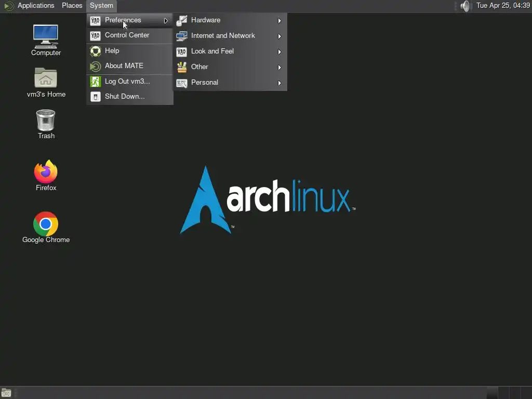Open the Places menu
This screenshot has height=399, width=532.
click(72, 5)
